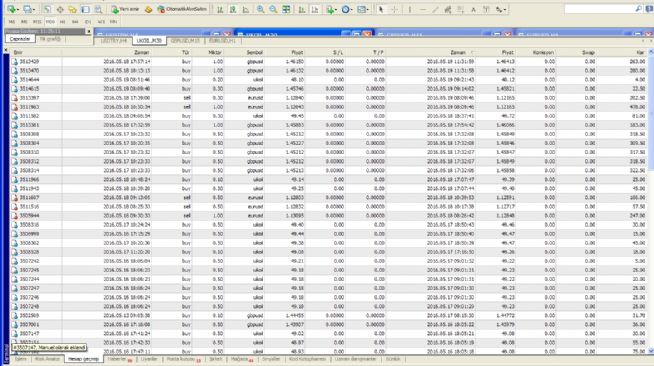This screenshot has width=654, height=366.
Task: Select the text A tool
Action: 473,9
